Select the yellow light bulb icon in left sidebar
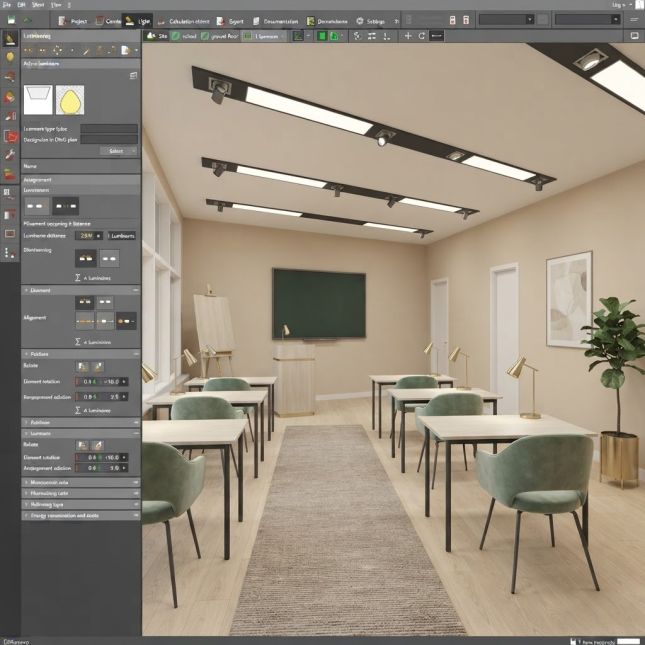The width and height of the screenshot is (645, 645). (x=10, y=57)
